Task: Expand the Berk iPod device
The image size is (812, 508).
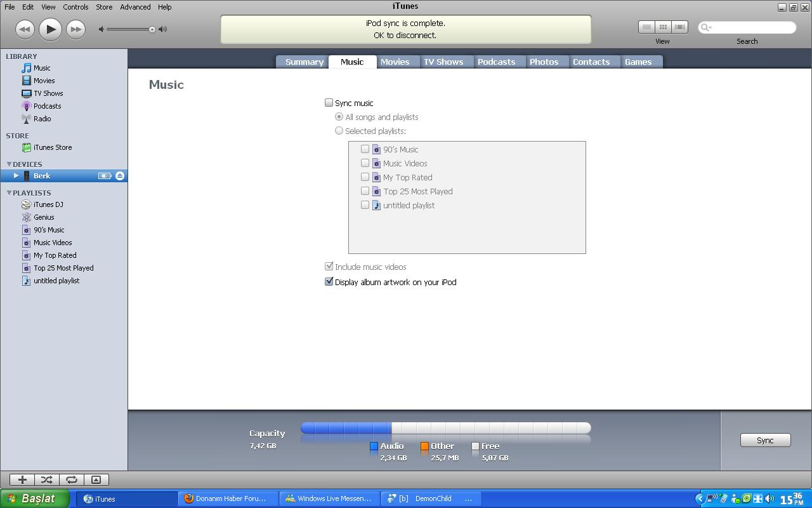Action: pos(16,176)
